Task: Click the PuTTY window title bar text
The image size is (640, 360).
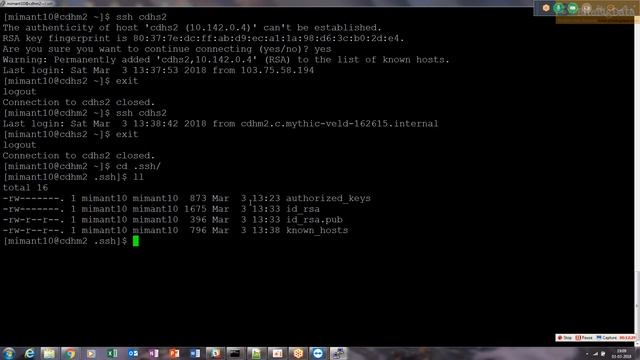Action: 29,3
